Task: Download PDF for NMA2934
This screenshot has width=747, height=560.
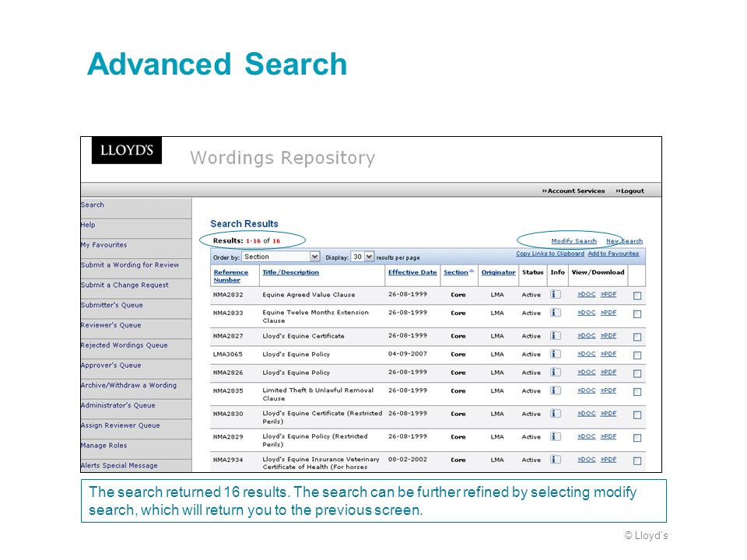Action: tap(608, 460)
